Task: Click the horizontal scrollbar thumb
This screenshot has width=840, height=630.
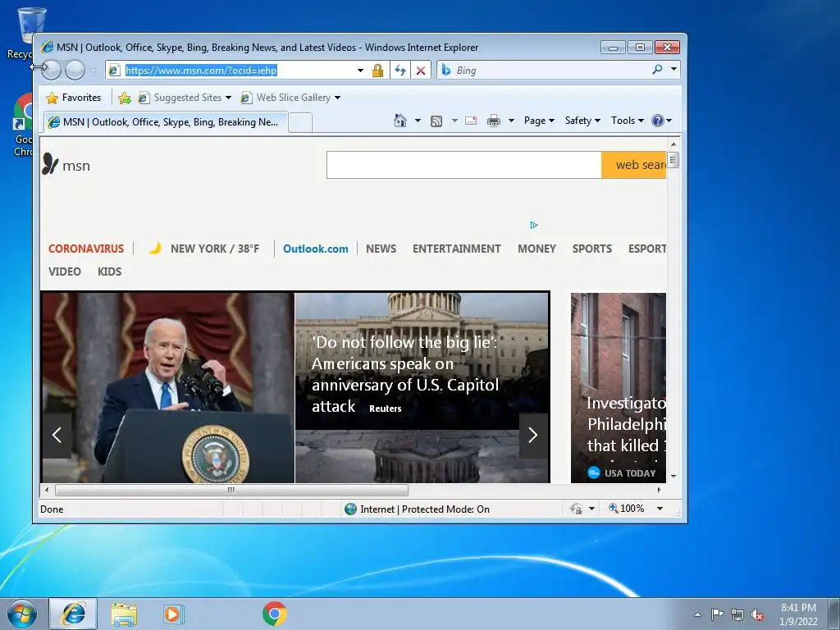Action: [x=231, y=490]
